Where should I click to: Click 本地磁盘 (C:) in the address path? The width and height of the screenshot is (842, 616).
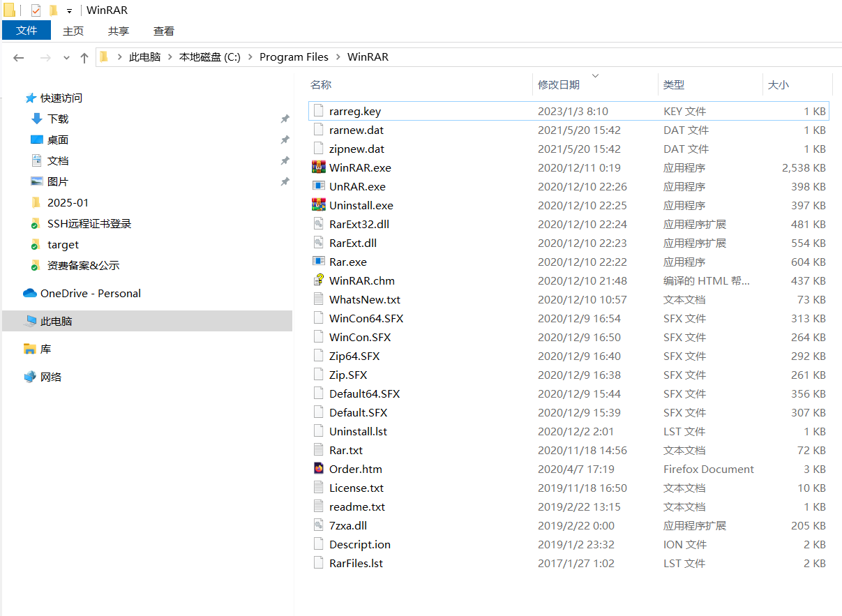[x=209, y=57]
